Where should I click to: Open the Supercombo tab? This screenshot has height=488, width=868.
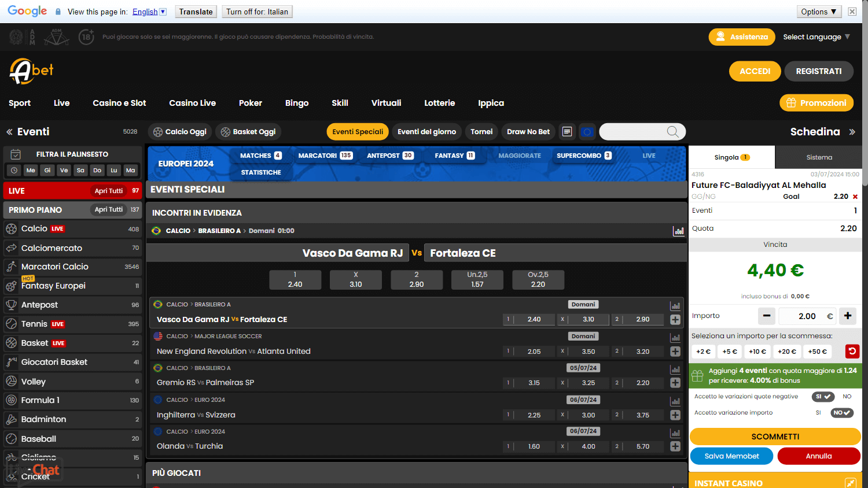584,156
